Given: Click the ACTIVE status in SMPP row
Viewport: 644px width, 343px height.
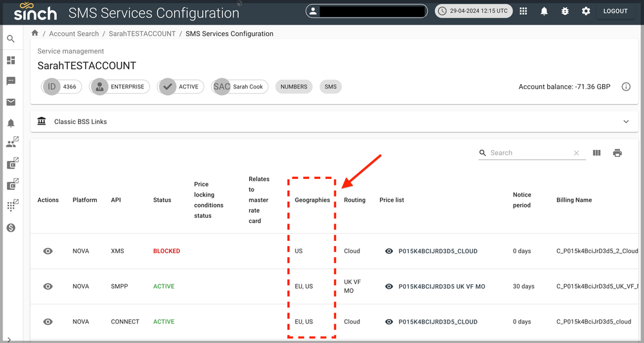Looking at the screenshot, I should point(163,286).
